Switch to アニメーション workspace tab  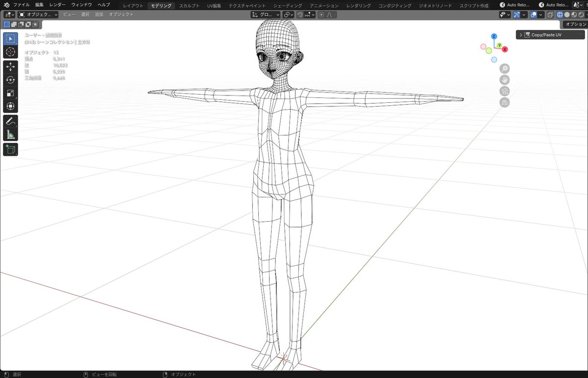324,5
